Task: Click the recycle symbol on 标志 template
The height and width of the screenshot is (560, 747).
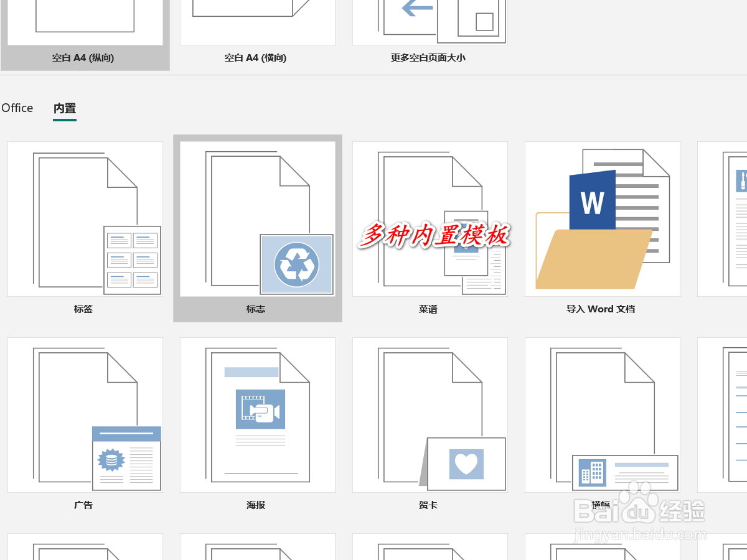Action: point(297,264)
